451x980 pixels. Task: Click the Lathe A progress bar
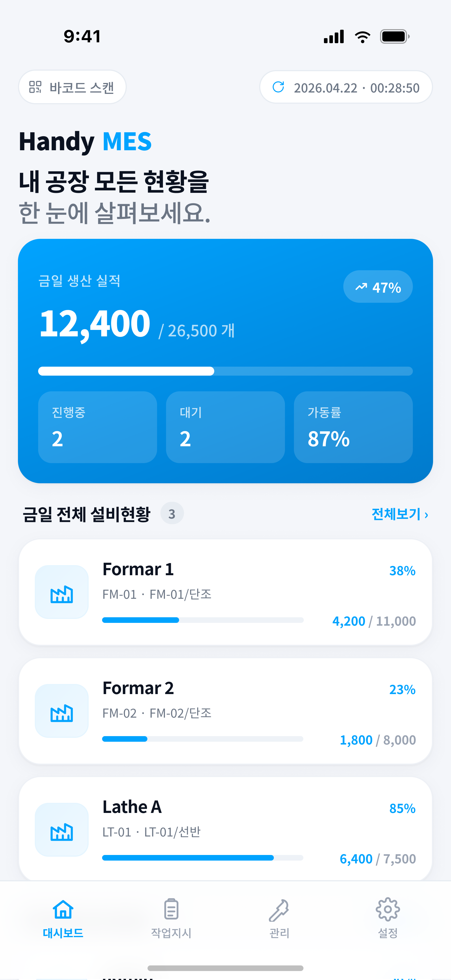tap(203, 858)
